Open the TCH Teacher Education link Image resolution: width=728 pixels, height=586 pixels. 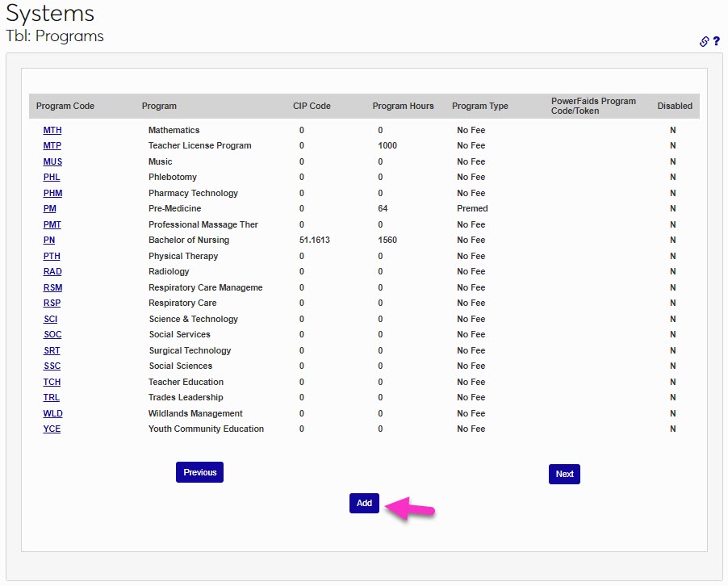click(52, 382)
